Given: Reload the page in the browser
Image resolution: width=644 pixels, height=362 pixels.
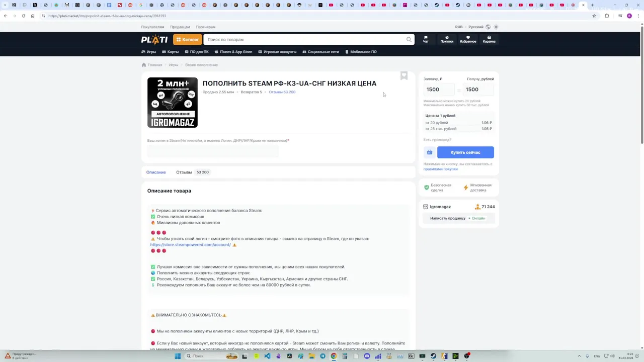Looking at the screenshot, I should pyautogui.click(x=23, y=16).
